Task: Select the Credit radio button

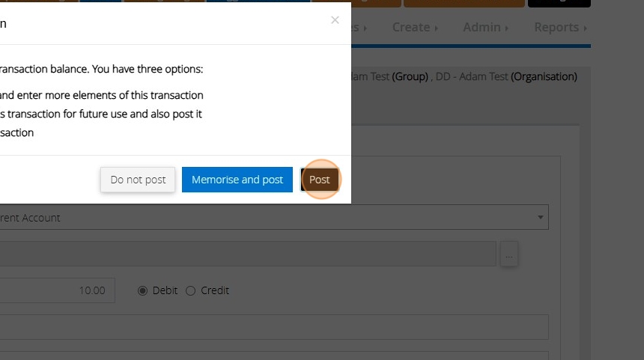Action: (x=190, y=290)
